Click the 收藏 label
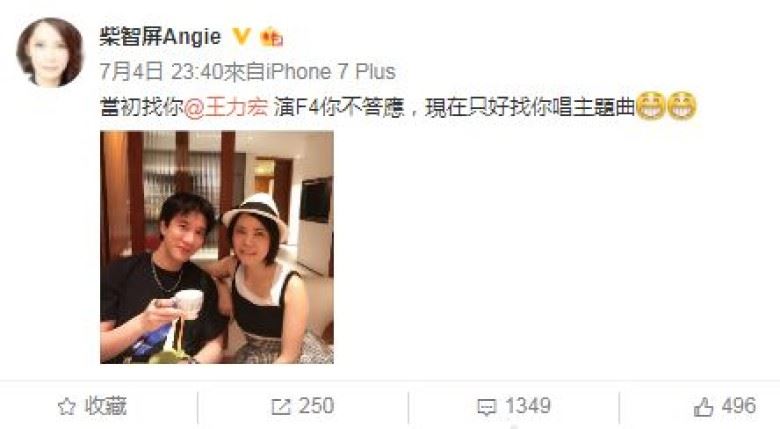Screen dimensions: 780x429 (105, 406)
